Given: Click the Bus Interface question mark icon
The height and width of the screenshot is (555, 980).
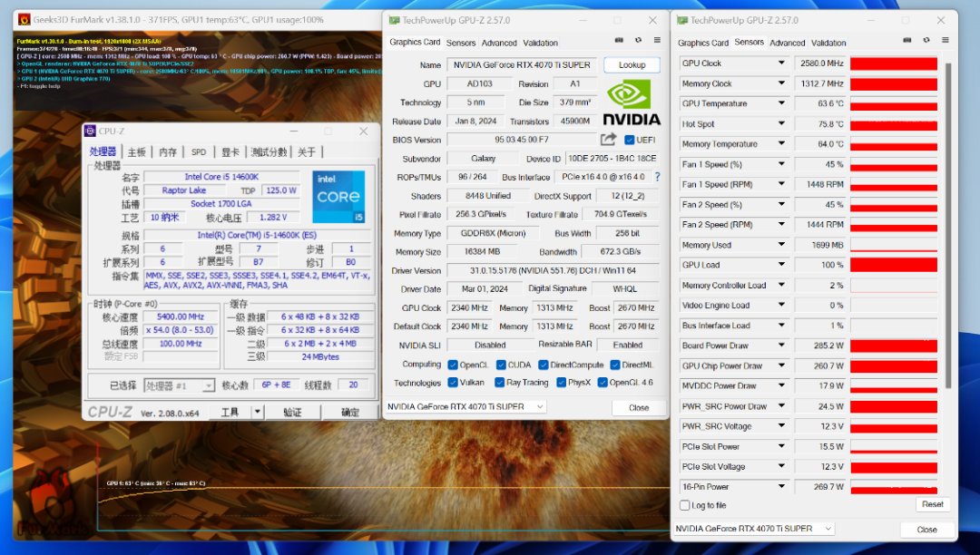Looking at the screenshot, I should pyautogui.click(x=657, y=177).
